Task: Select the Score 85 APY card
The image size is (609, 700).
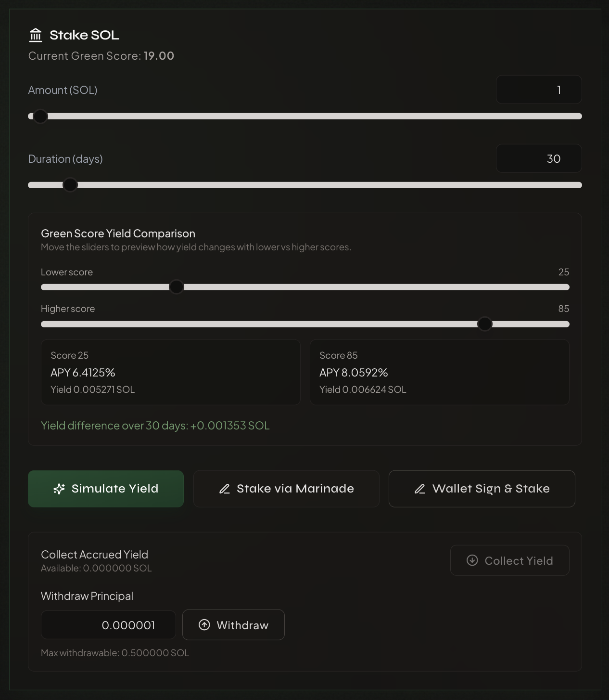Action: pos(439,372)
